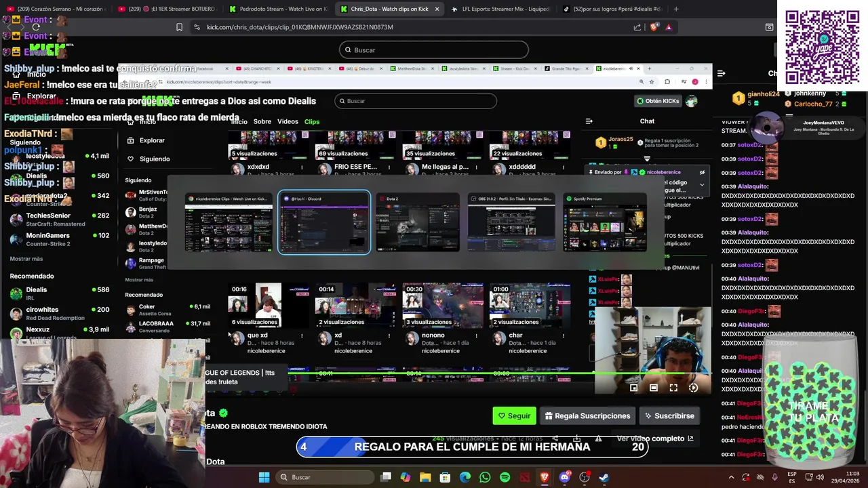Click Obtén KICKs button
Viewport: 868px width, 488px height.
[658, 101]
